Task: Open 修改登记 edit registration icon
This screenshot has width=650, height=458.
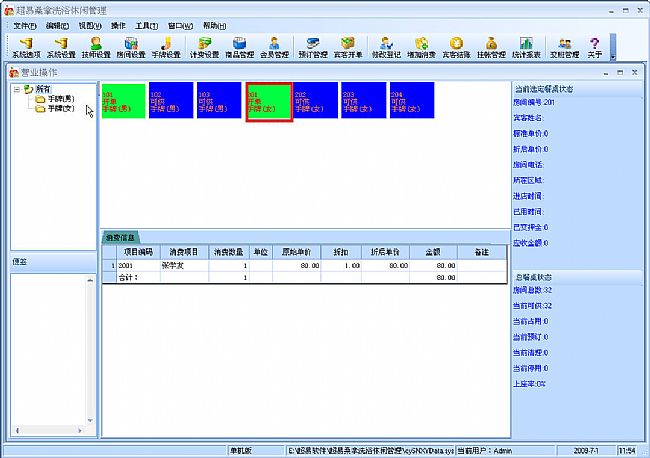Action: [386, 48]
